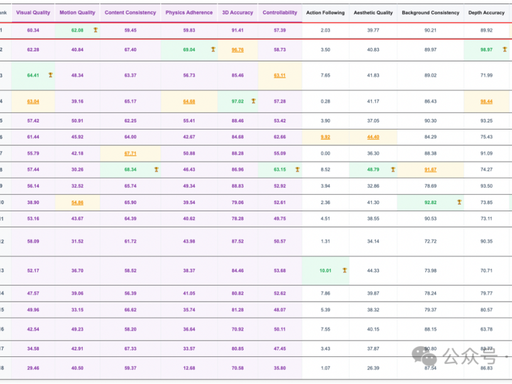Click the Aesthetic Quality column header
This screenshot has height=384, width=512.
(x=373, y=13)
